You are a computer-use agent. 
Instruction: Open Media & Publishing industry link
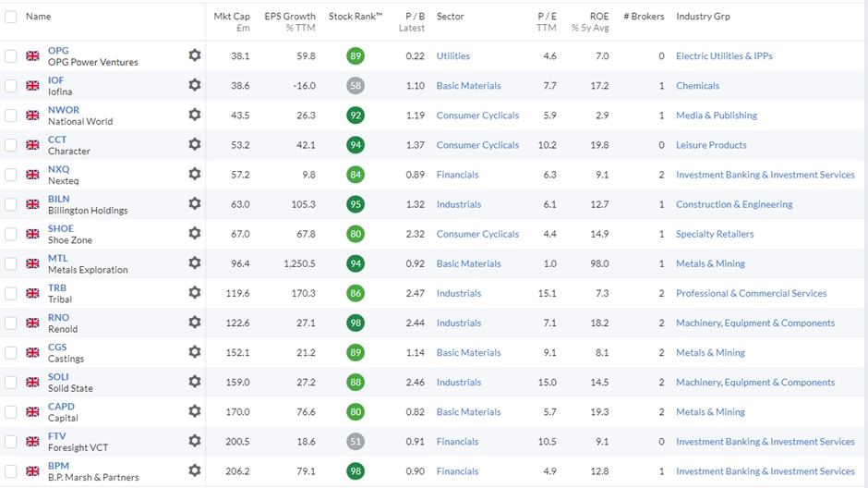[x=717, y=116]
